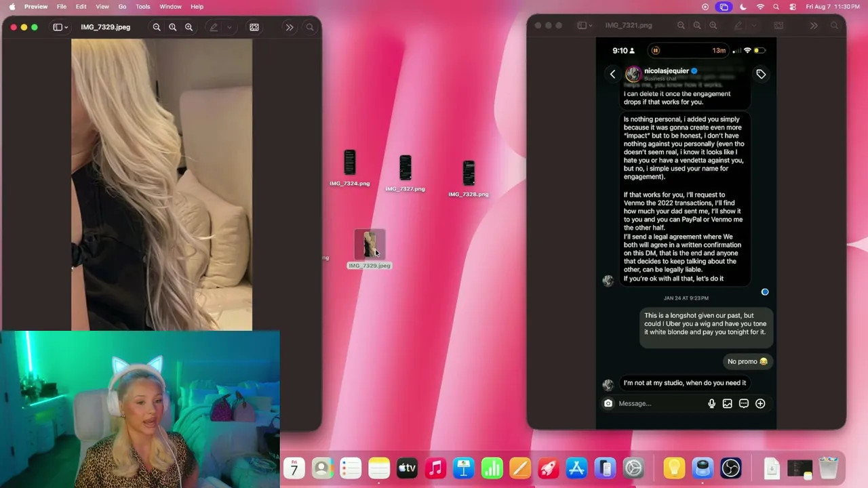Zoom in on the IMG_7321.png window

[713, 25]
